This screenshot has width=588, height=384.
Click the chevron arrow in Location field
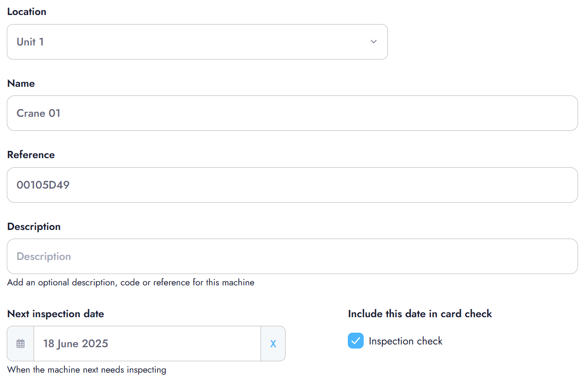tap(374, 42)
